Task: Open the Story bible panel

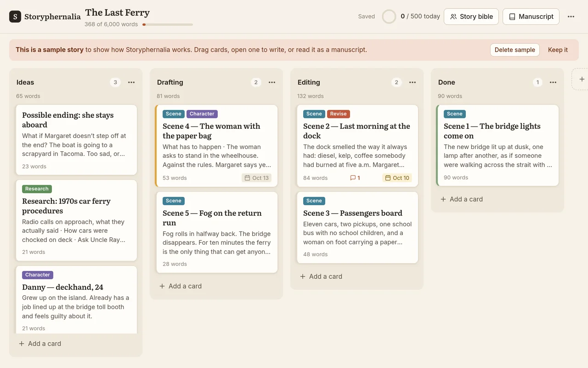Action: 471,17
